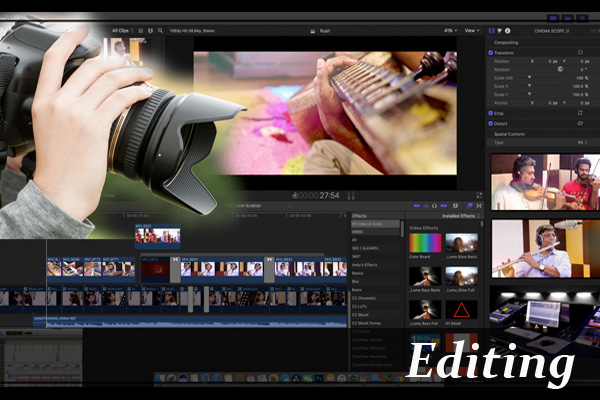Viewport: 600px width, 400px height.
Task: Show the transitions browser icon
Action: (479, 206)
